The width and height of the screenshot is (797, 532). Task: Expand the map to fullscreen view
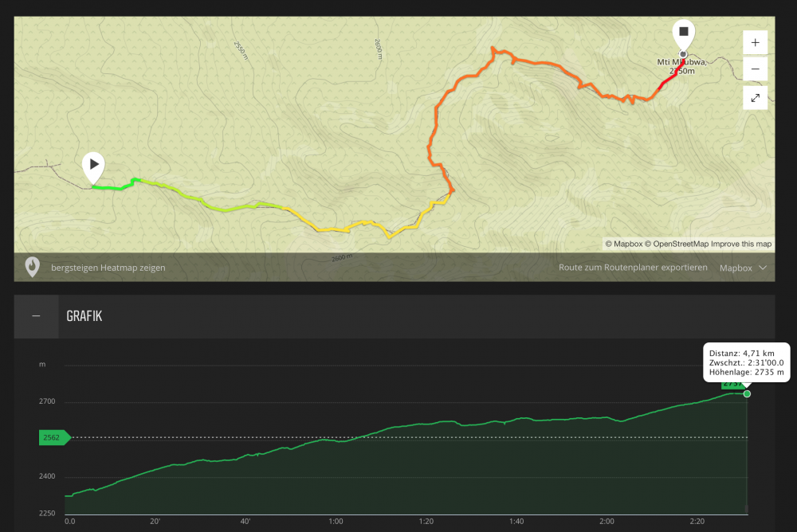point(755,98)
